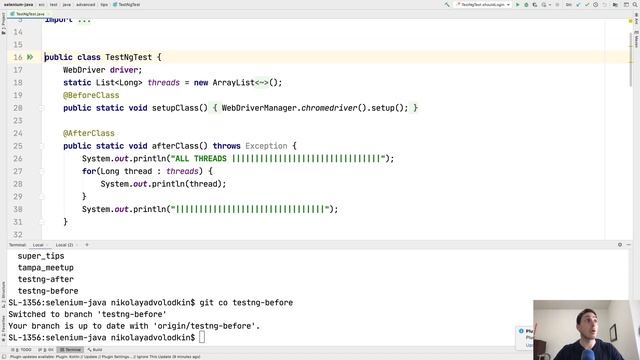Hide the terminal panel with minimize icon
This screenshot has width=640, height=360.
tap(629, 244)
